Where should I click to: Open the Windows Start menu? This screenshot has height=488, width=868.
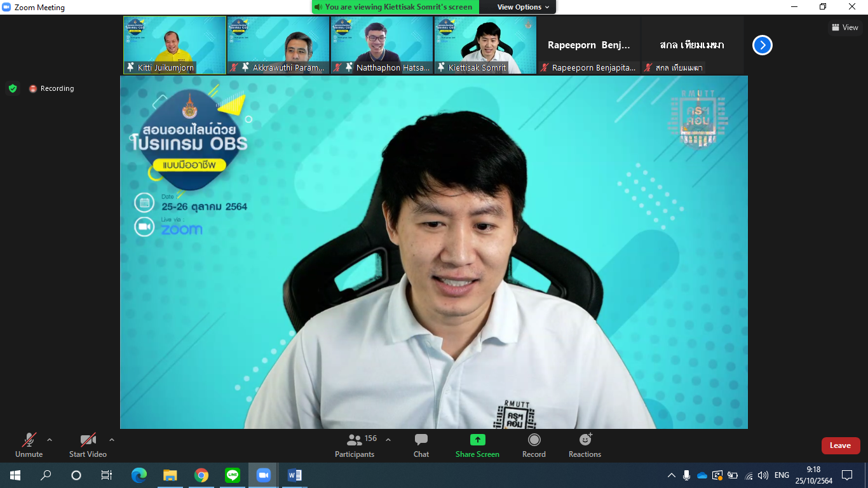15,475
